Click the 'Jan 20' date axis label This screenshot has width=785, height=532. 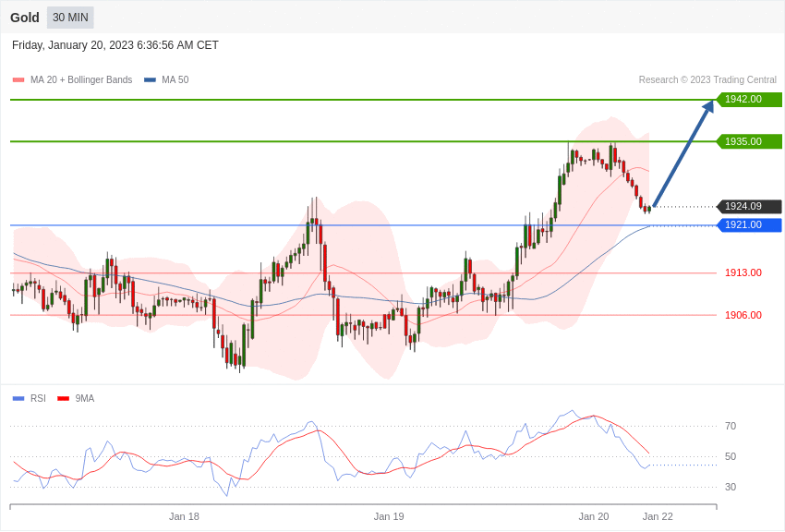(594, 516)
